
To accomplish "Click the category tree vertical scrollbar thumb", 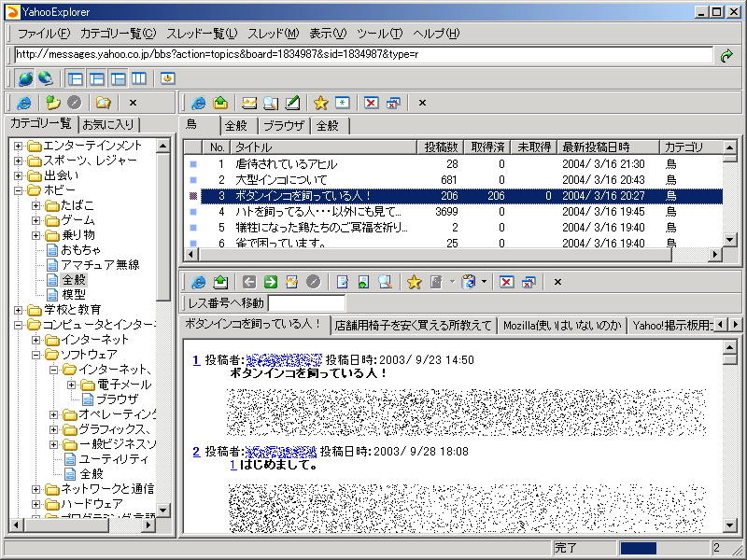I will point(162,226).
